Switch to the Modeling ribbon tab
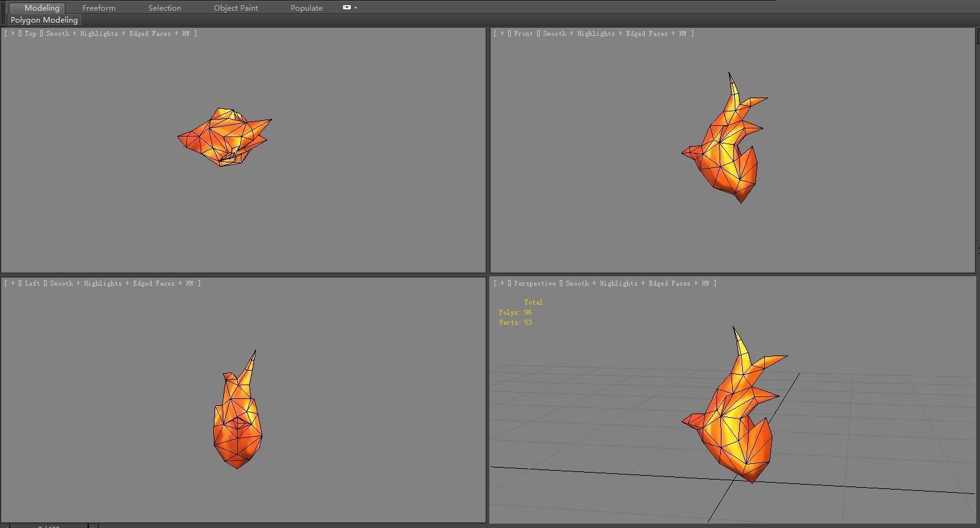 coord(42,8)
